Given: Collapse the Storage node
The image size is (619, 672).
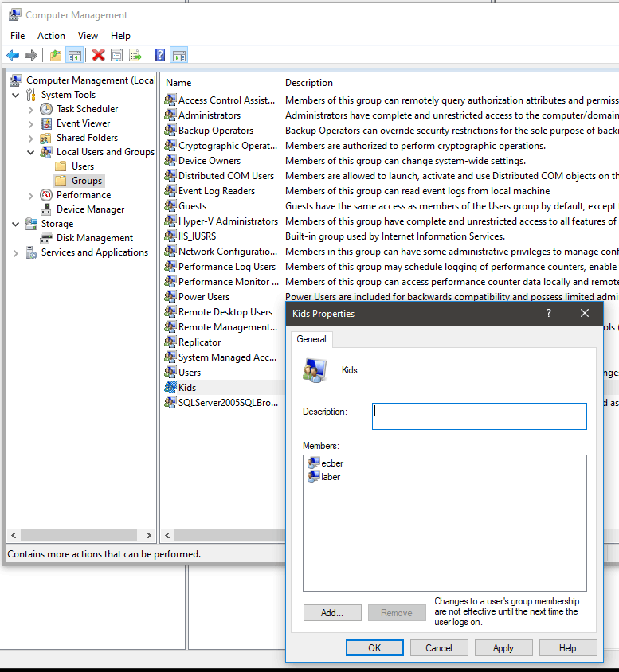Looking at the screenshot, I should pyautogui.click(x=16, y=224).
